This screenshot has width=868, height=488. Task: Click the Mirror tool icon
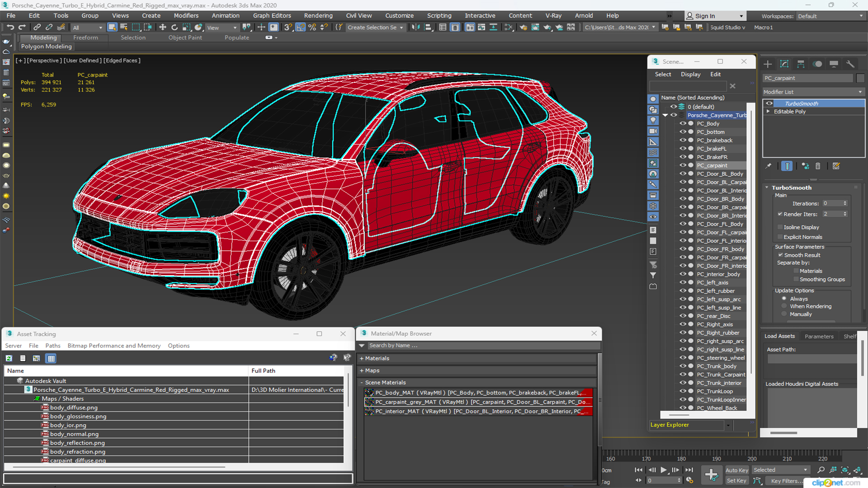pyautogui.click(x=415, y=28)
